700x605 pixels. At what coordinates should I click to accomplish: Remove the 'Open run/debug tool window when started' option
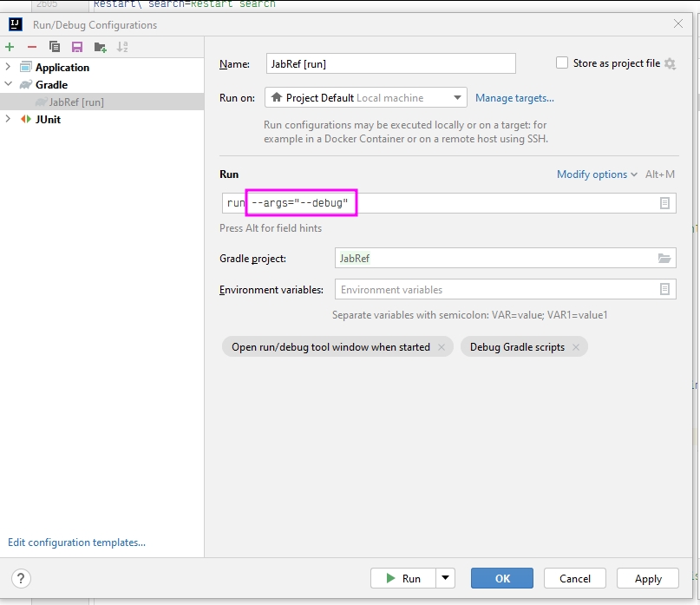442,347
